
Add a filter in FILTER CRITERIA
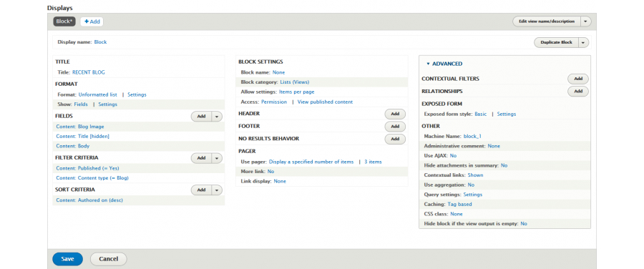(x=201, y=157)
